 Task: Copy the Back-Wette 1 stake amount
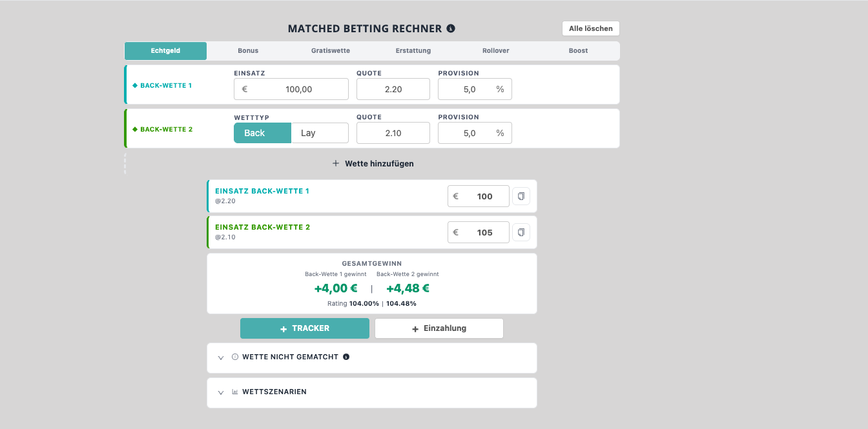point(521,196)
